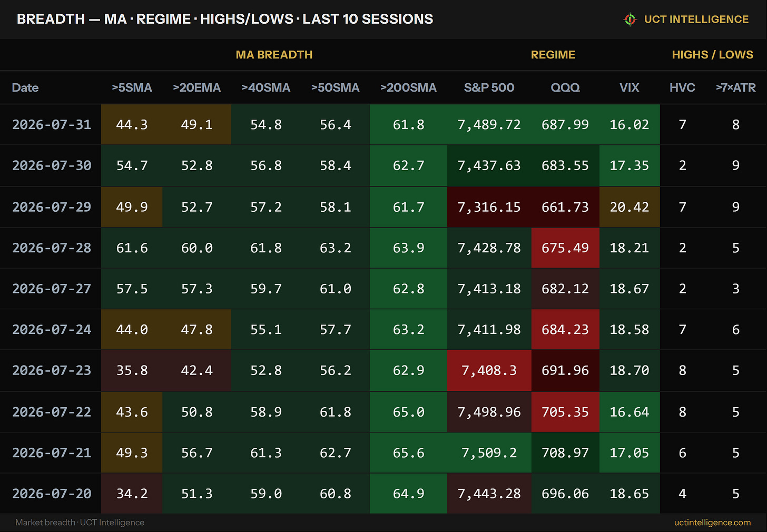
Task: Click the S&P 500 column header
Action: tap(489, 88)
